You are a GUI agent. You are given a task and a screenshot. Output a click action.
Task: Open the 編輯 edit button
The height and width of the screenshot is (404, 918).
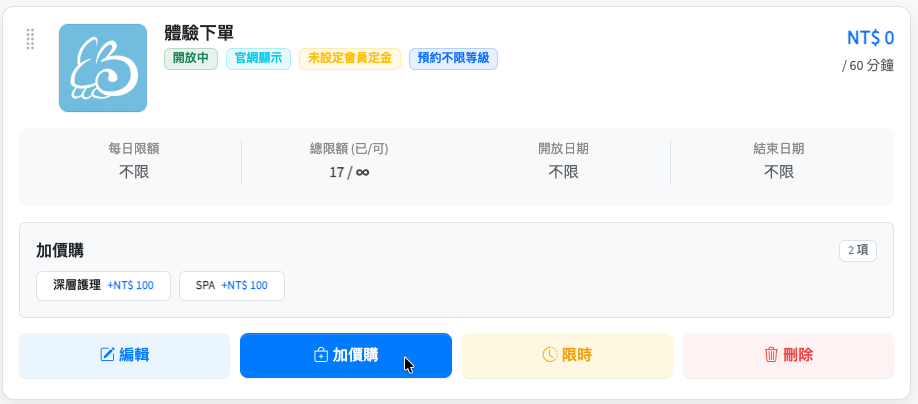[x=125, y=355]
